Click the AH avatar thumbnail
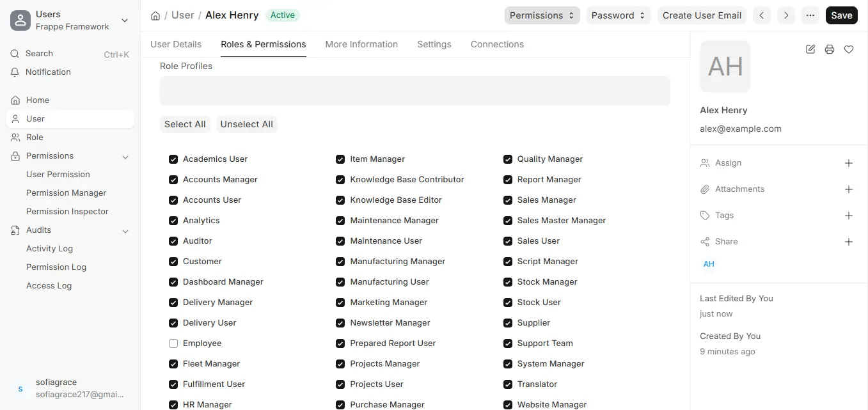This screenshot has width=868, height=410. [x=725, y=67]
